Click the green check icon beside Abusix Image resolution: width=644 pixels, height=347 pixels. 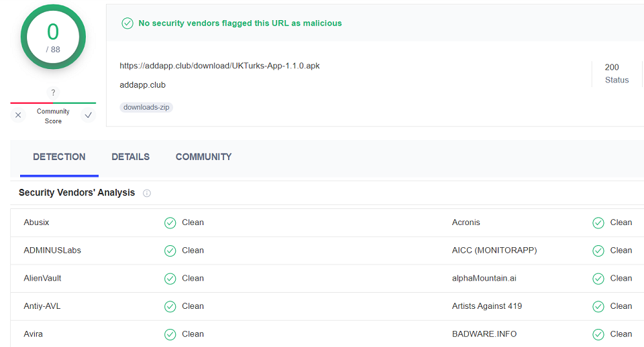click(170, 222)
